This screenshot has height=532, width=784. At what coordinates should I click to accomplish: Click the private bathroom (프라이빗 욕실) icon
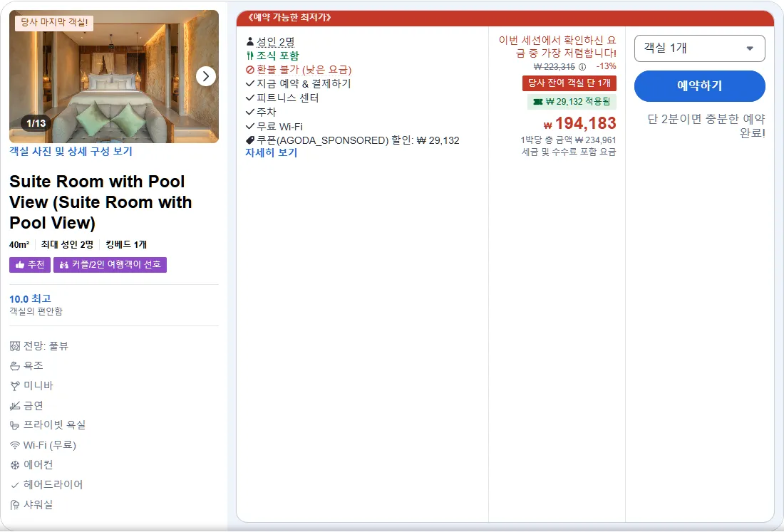15,426
